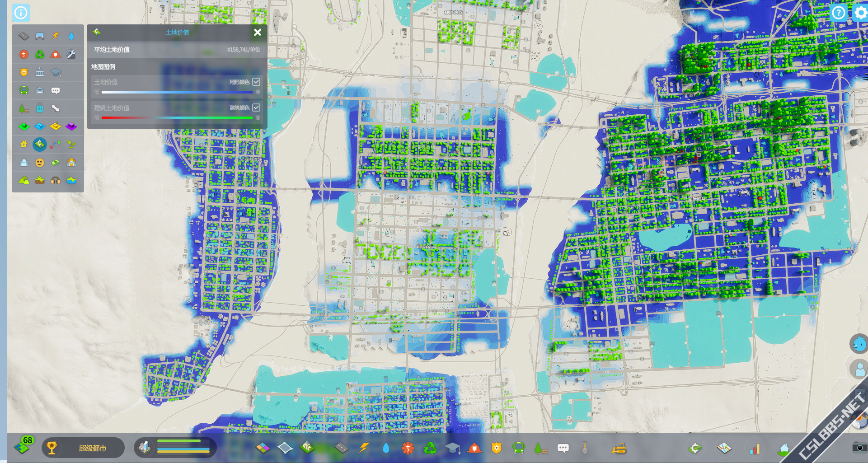Open the Roads menu in bottom toolbar
The width and height of the screenshot is (868, 463).
click(342, 448)
